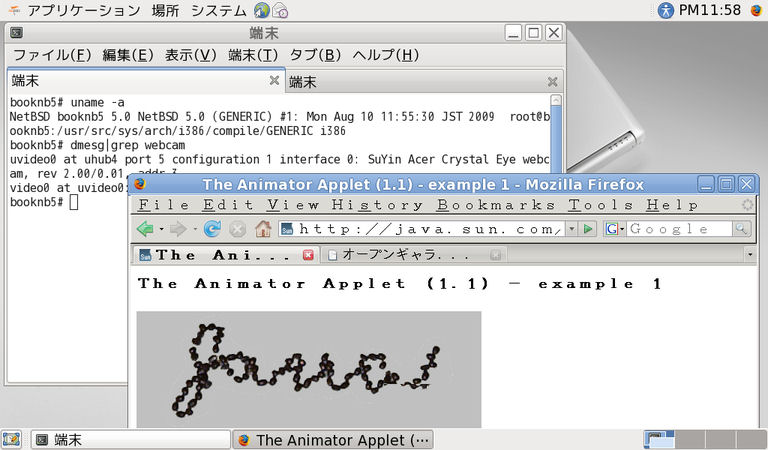Open the アプリケーション panel menu
Screen dimensions: 768x450
click(x=84, y=10)
